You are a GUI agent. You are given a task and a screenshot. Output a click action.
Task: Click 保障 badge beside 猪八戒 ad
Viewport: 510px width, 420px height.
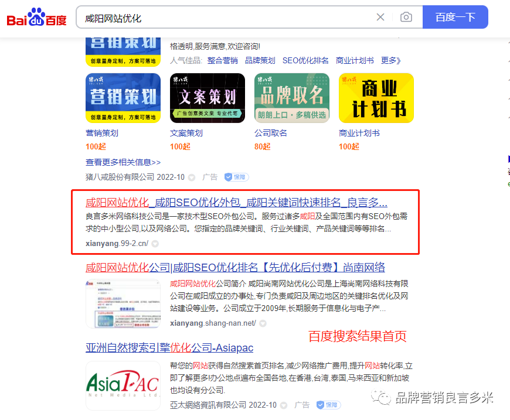click(x=236, y=177)
